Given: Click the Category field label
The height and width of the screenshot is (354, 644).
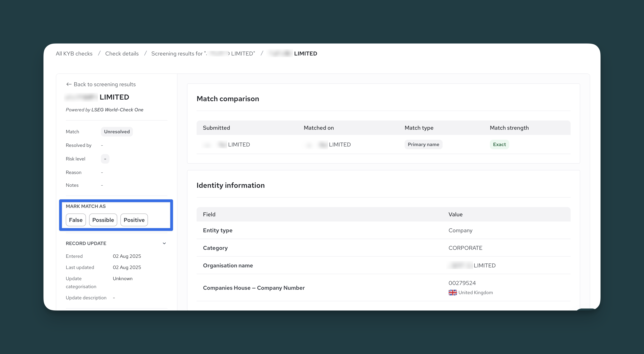Looking at the screenshot, I should [215, 248].
